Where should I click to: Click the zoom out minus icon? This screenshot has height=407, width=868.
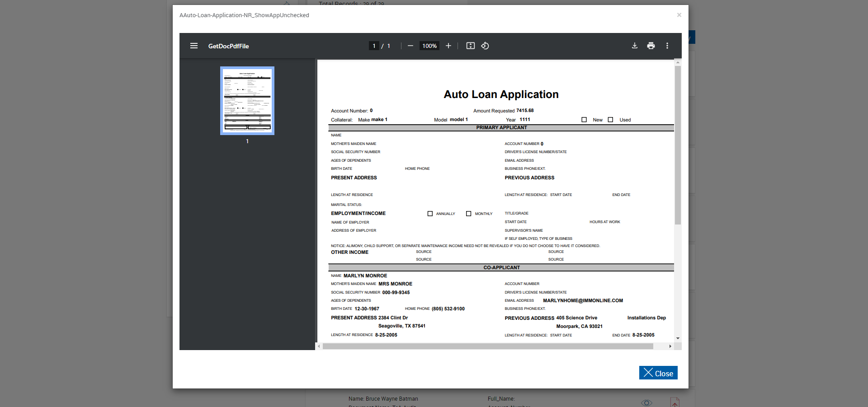point(410,46)
